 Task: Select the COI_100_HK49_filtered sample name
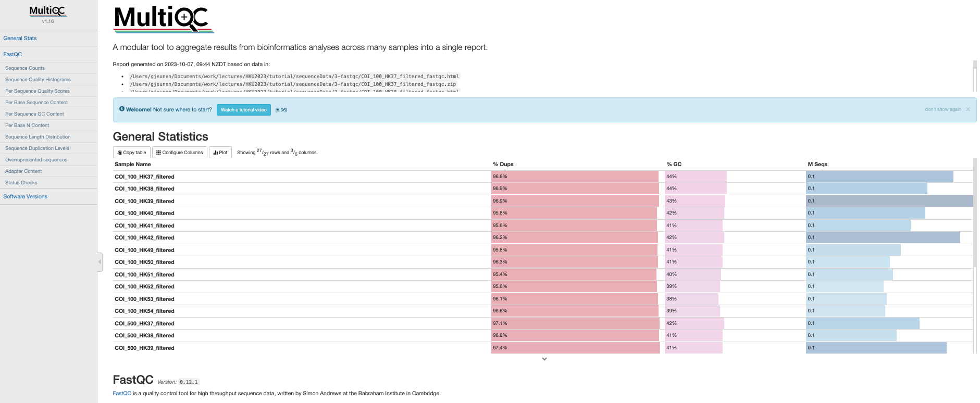click(144, 250)
